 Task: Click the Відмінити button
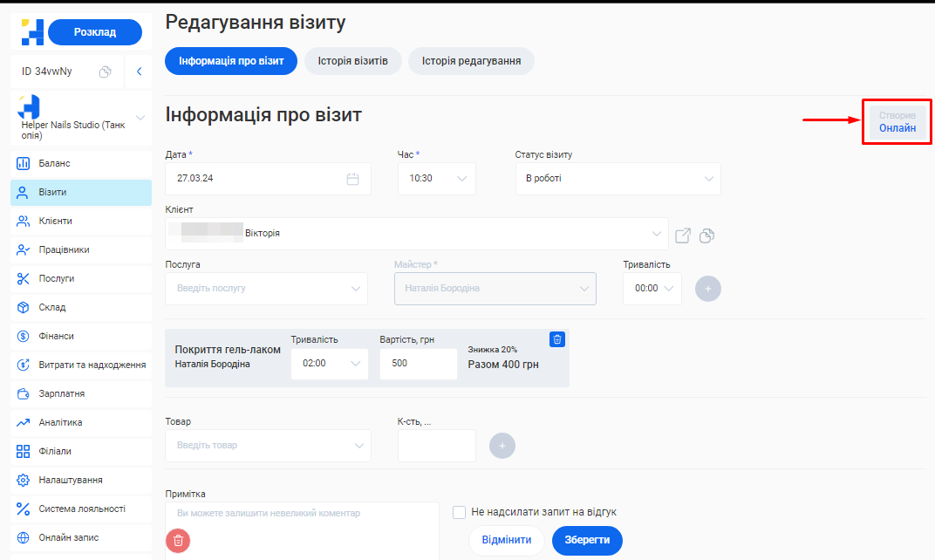pyautogui.click(x=506, y=540)
